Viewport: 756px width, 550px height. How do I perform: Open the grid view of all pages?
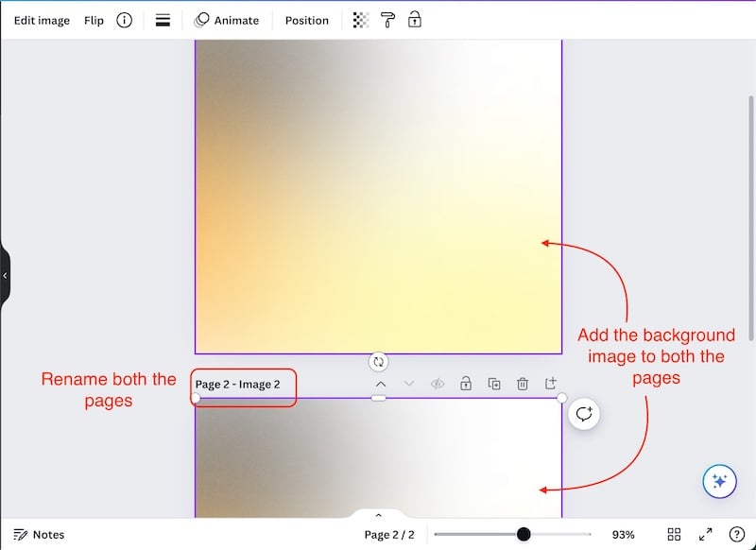(675, 534)
